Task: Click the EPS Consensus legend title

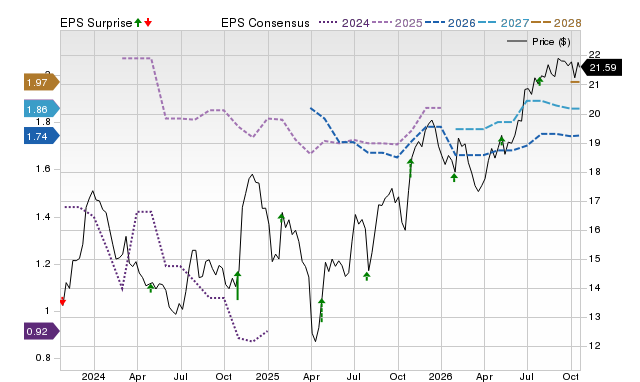Action: pos(265,23)
